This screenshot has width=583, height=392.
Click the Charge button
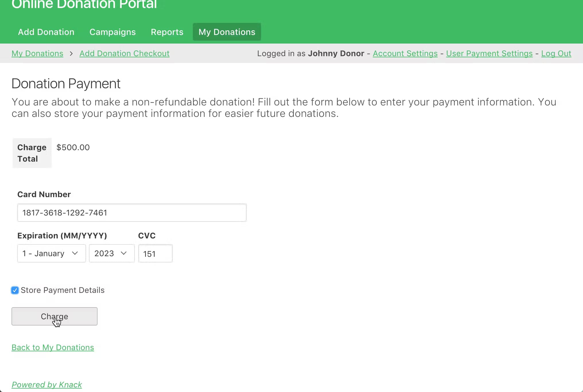(54, 316)
